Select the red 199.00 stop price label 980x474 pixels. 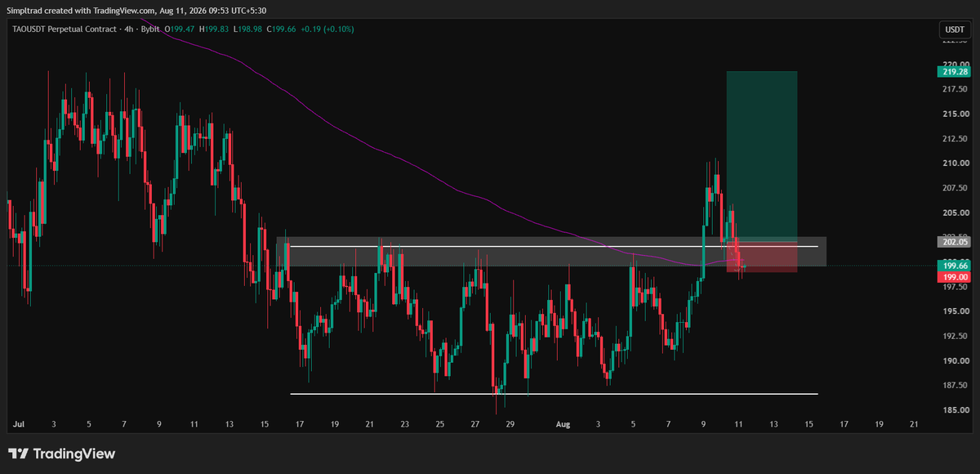click(954, 277)
